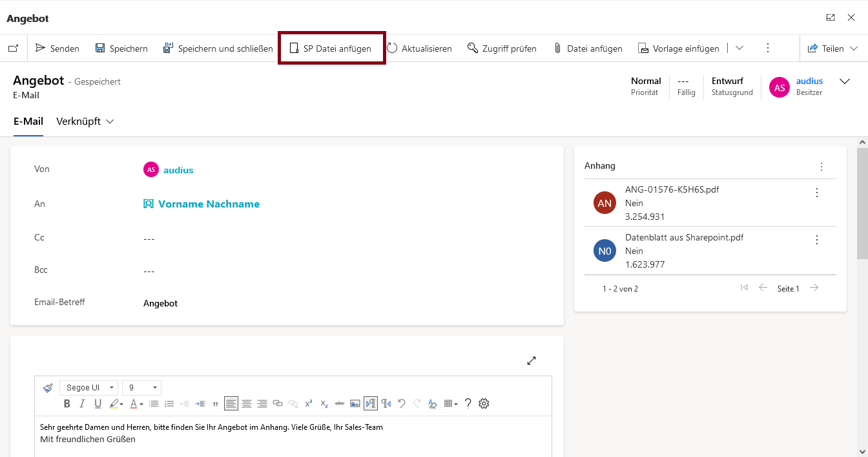The height and width of the screenshot is (457, 868).
Task: Open the Segoe UI font dropdown
Action: (88, 388)
